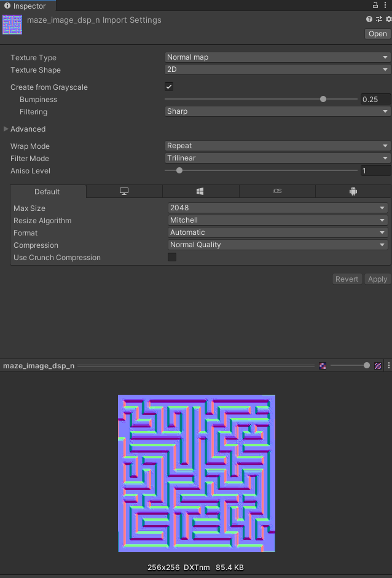Select the Android platform settings tab
Viewport: 392px width, 578px height.
353,192
